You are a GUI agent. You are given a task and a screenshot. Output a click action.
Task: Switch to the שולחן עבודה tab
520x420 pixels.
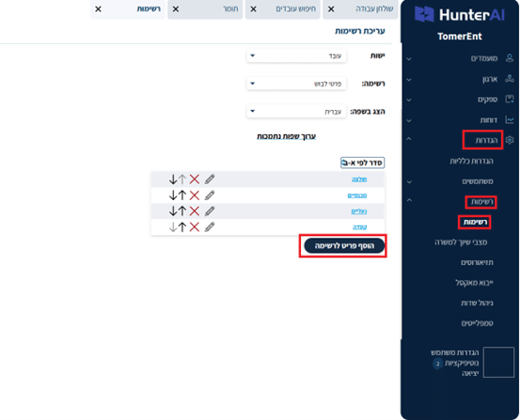[x=360, y=9]
